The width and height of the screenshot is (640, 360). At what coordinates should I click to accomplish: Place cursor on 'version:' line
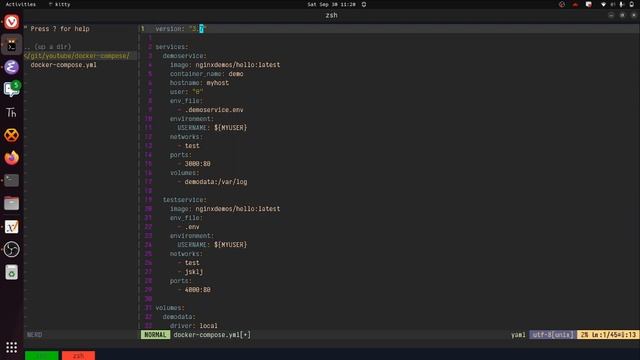[181, 29]
